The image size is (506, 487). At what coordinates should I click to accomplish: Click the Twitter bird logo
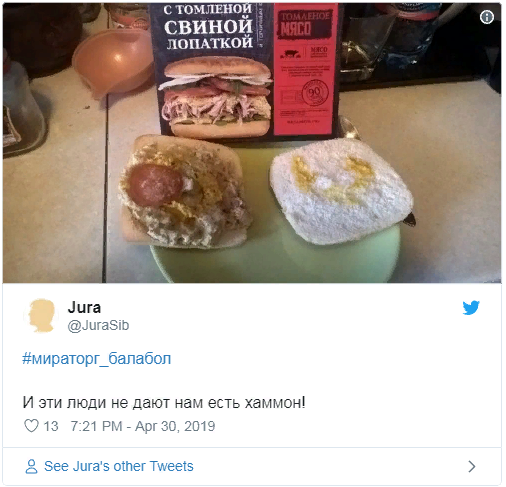[x=471, y=307]
